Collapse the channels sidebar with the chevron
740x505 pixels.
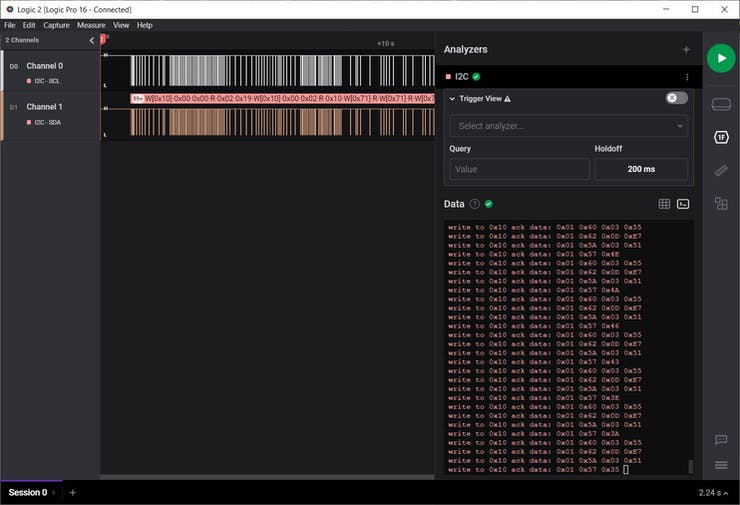coord(92,41)
